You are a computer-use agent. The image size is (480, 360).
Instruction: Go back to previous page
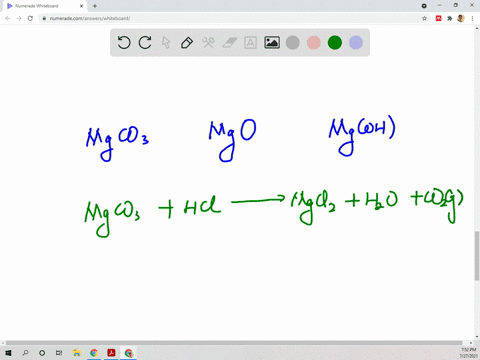(8, 18)
